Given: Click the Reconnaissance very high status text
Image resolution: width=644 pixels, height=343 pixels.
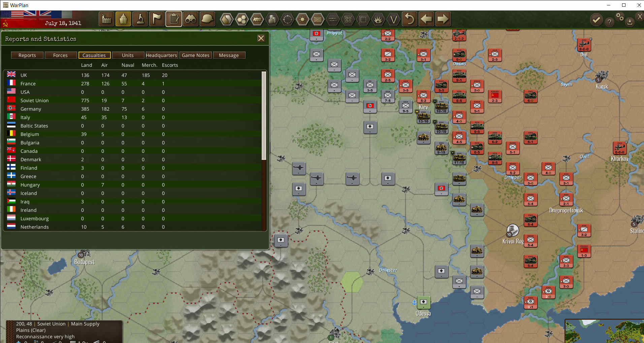Looking at the screenshot, I should pyautogui.click(x=45, y=337).
